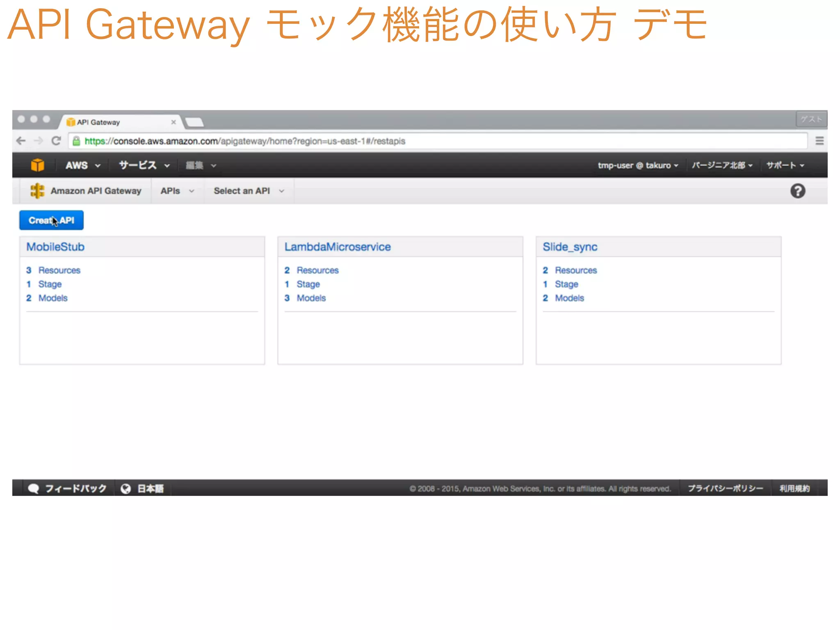Open the browser hamburger menu
This screenshot has height=630, width=840.
tap(819, 141)
